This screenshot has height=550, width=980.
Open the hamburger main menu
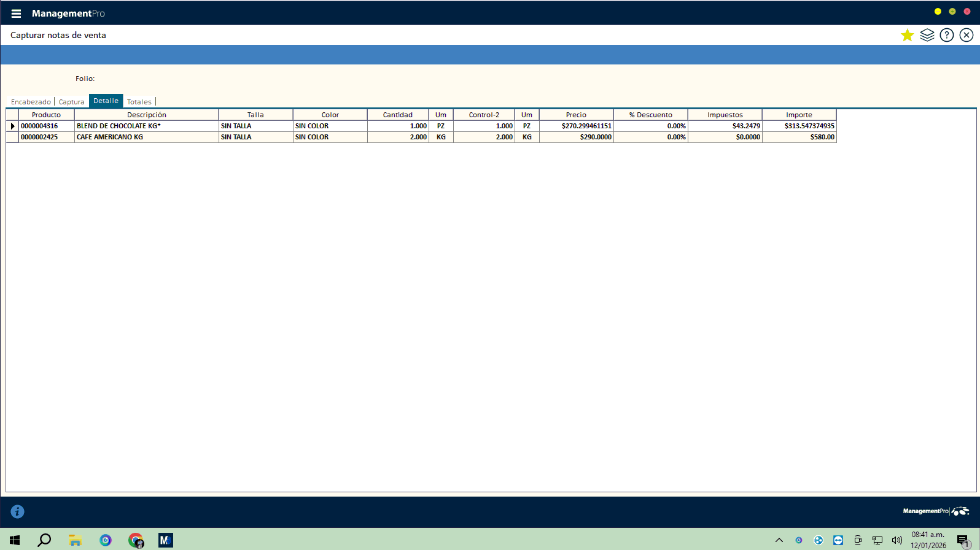[16, 14]
